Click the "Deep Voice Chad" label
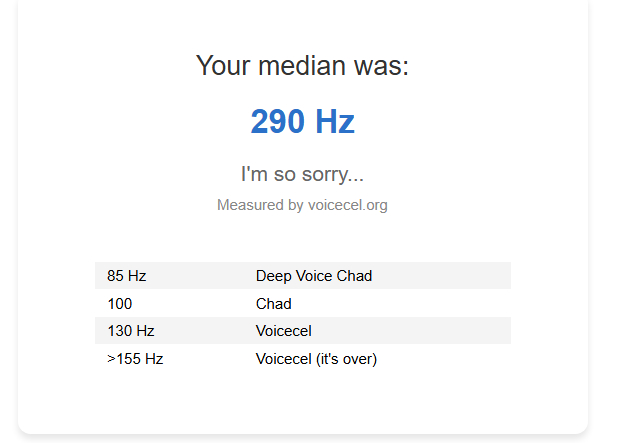Image resolution: width=643 pixels, height=443 pixels. tap(314, 276)
